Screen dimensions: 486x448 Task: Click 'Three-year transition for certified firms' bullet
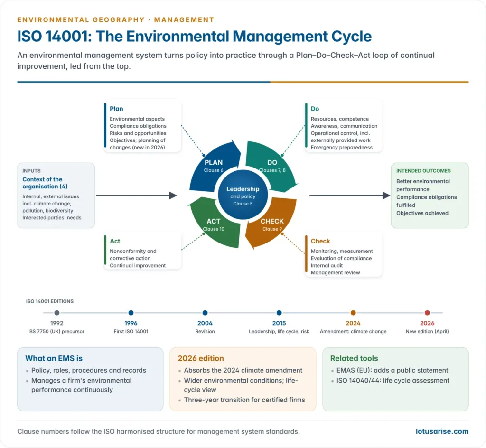click(244, 400)
